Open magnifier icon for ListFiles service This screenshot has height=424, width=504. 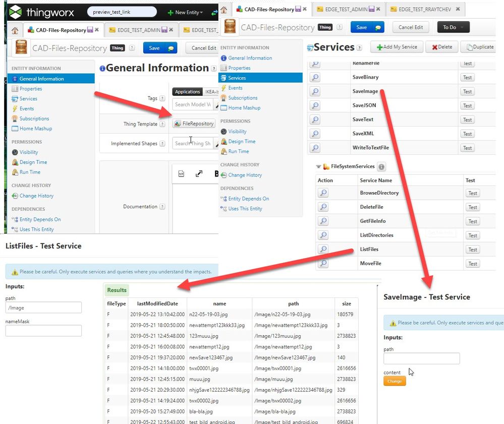(323, 249)
